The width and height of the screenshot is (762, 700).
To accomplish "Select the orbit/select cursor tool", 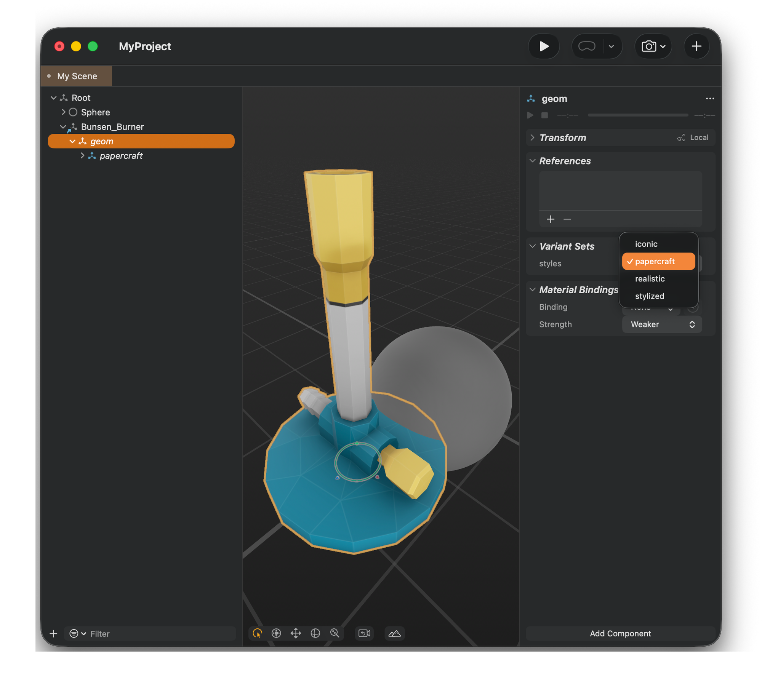I will (258, 633).
